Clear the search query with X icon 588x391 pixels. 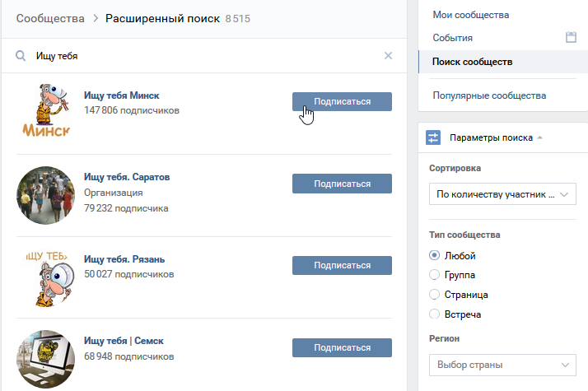(389, 56)
